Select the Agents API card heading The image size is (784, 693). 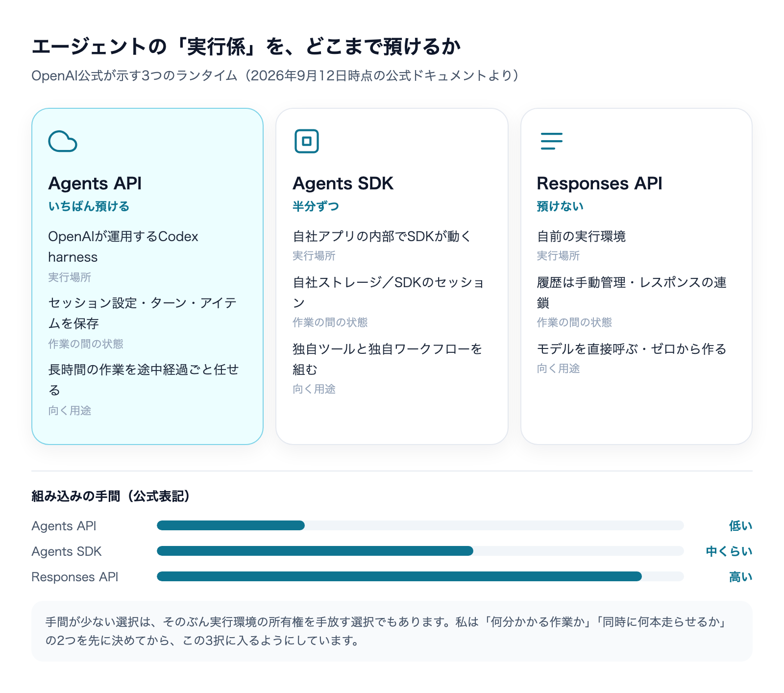(95, 183)
